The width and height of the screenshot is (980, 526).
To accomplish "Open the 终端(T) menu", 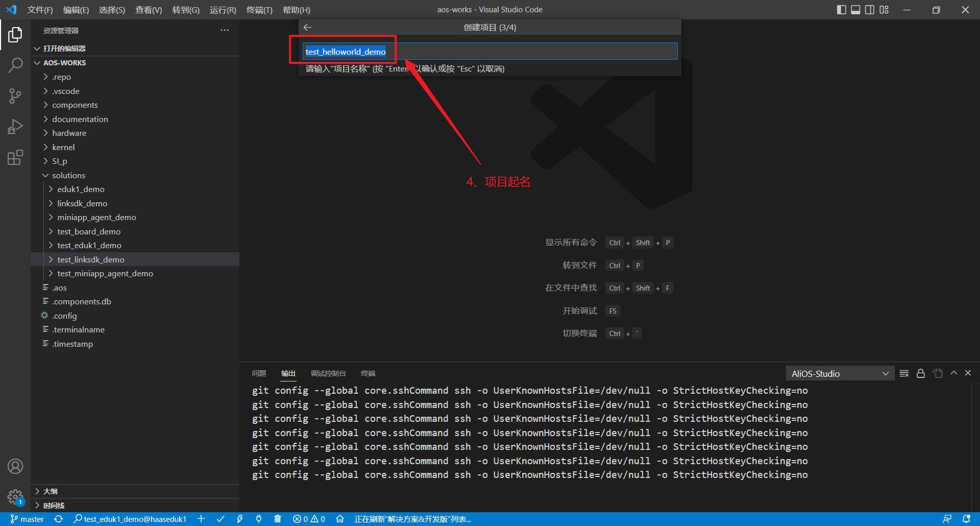I will (x=259, y=10).
